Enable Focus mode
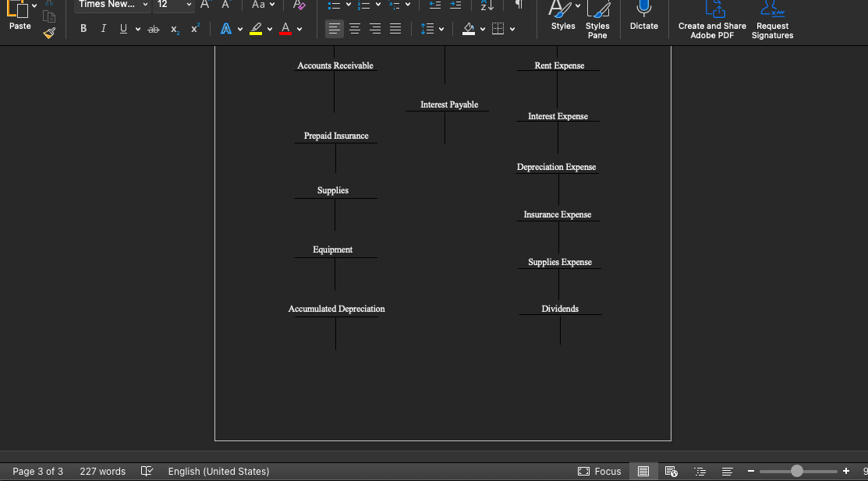 [600, 471]
